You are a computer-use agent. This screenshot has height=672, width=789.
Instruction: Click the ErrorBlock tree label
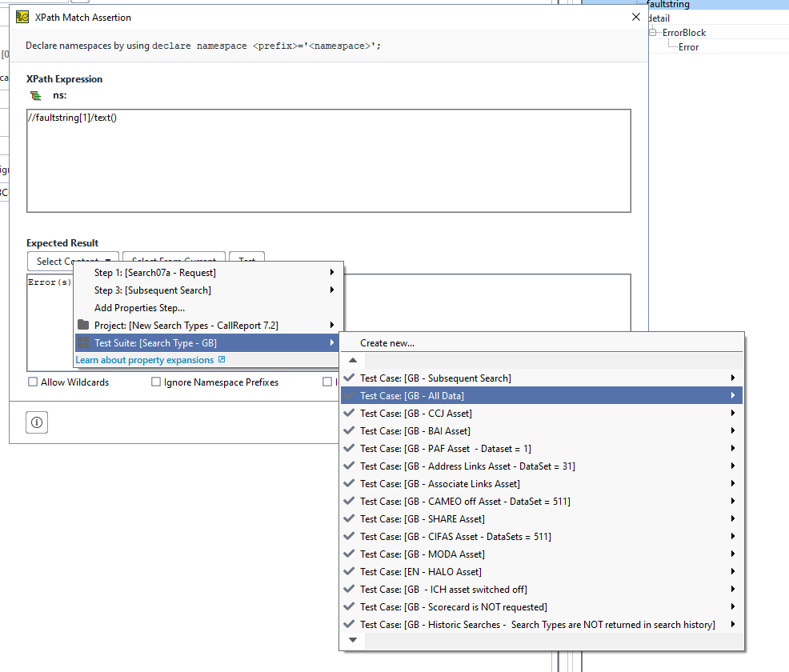click(x=684, y=32)
